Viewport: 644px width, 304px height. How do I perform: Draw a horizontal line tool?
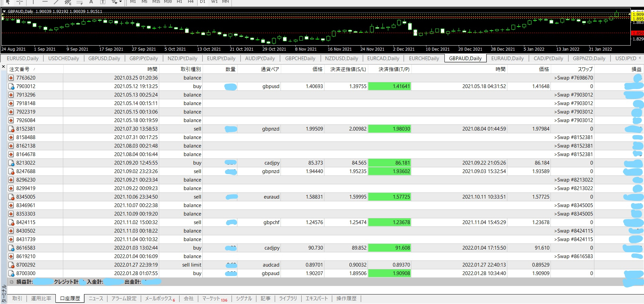tap(45, 2)
